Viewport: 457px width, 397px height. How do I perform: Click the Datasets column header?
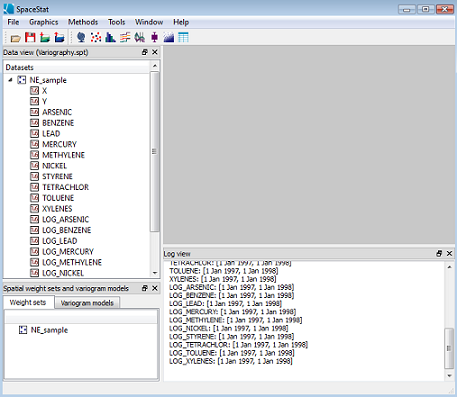[x=77, y=67]
